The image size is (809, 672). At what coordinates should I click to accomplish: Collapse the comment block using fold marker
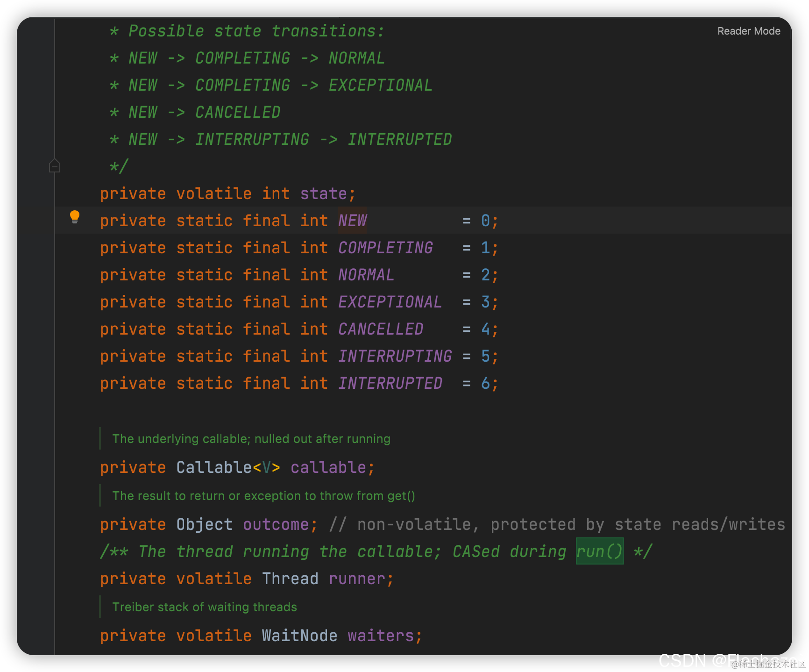click(55, 166)
